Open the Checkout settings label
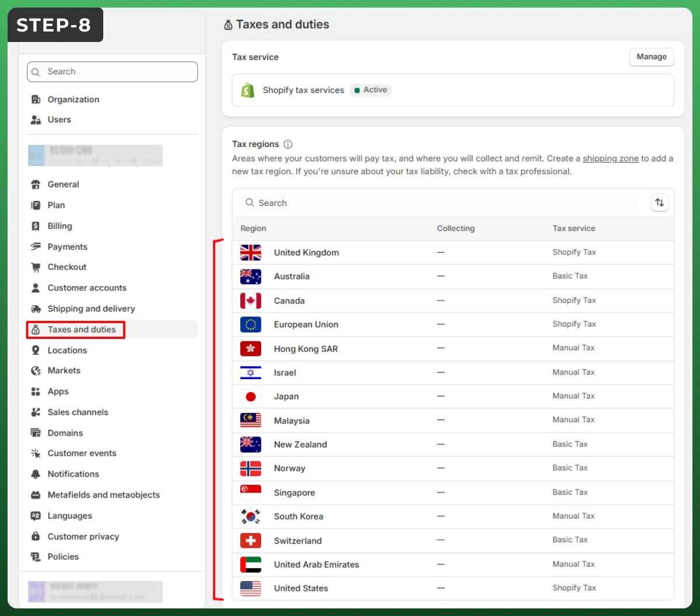Image resolution: width=700 pixels, height=616 pixels. 67,267
